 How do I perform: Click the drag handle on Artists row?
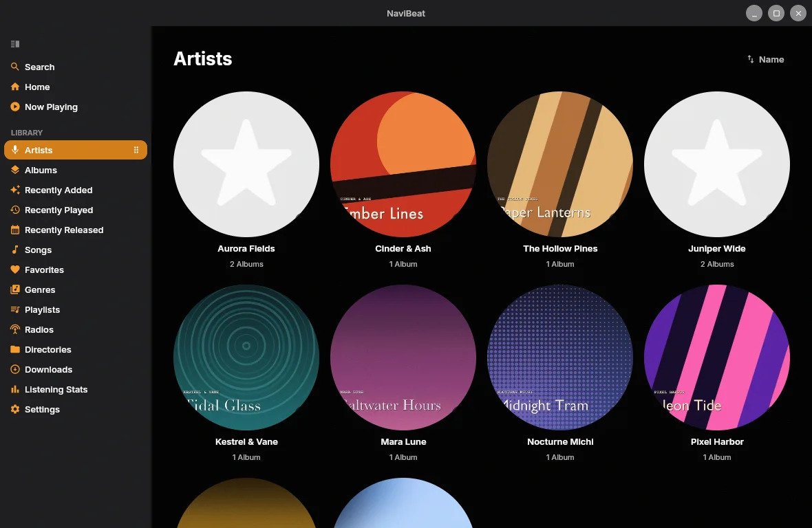point(136,150)
